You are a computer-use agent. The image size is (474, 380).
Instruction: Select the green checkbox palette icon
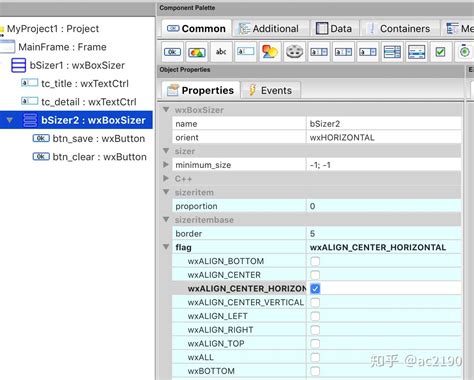(440, 52)
